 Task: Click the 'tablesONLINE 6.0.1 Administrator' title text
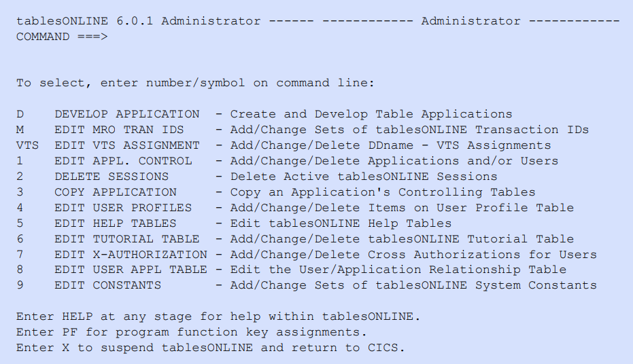[139, 21]
